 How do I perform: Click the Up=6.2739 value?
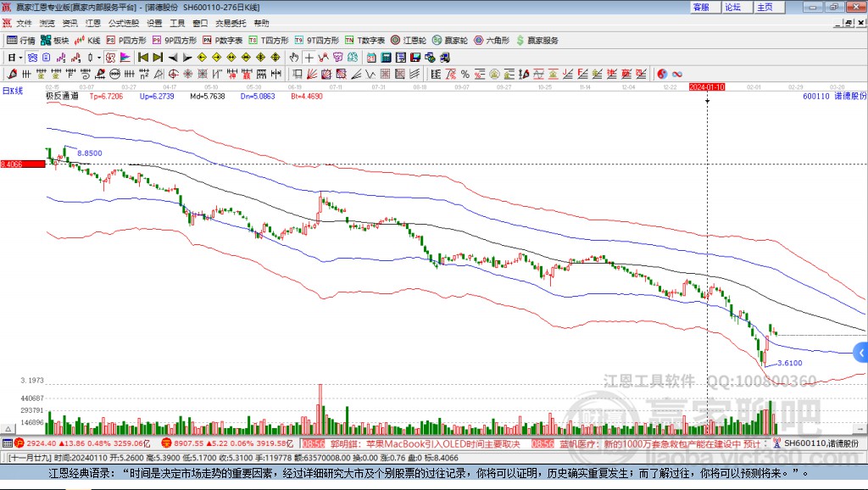pyautogui.click(x=157, y=96)
